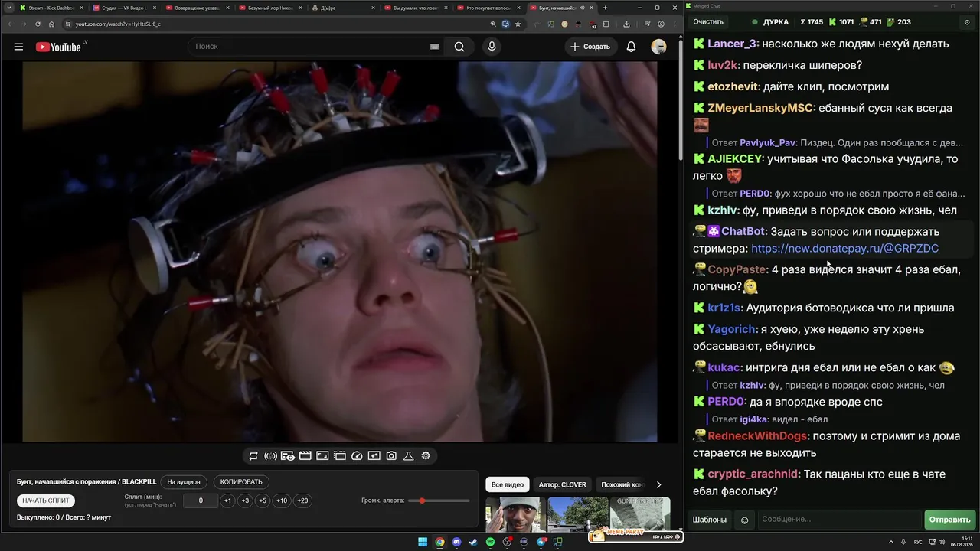The image size is (980, 551).
Task: Switch to the Вы думали, что ловит tab
Action: click(416, 8)
